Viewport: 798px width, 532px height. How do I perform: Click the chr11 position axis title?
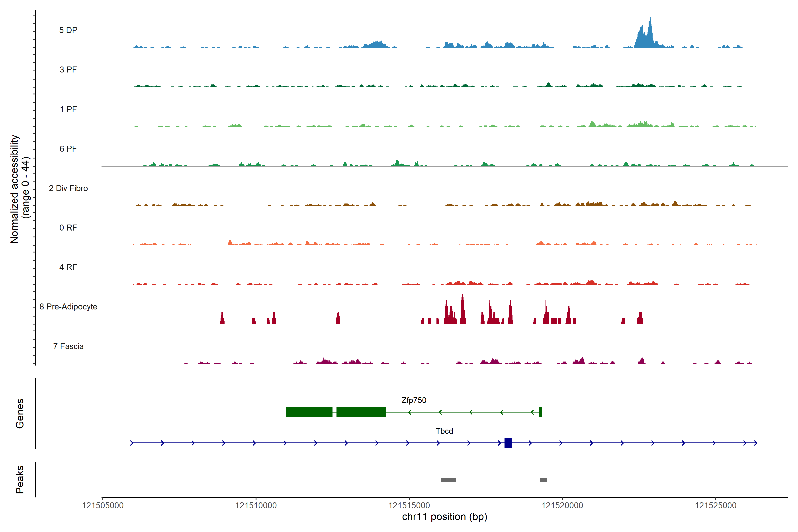[444, 517]
